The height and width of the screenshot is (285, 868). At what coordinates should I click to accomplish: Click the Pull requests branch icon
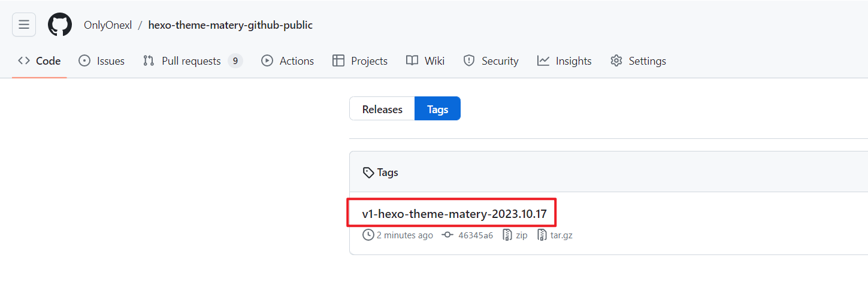pyautogui.click(x=149, y=61)
